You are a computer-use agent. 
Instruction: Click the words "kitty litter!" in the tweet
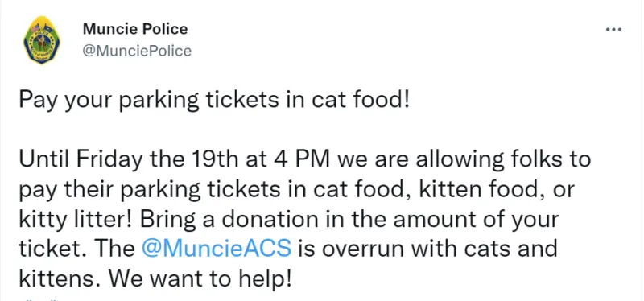point(76,220)
